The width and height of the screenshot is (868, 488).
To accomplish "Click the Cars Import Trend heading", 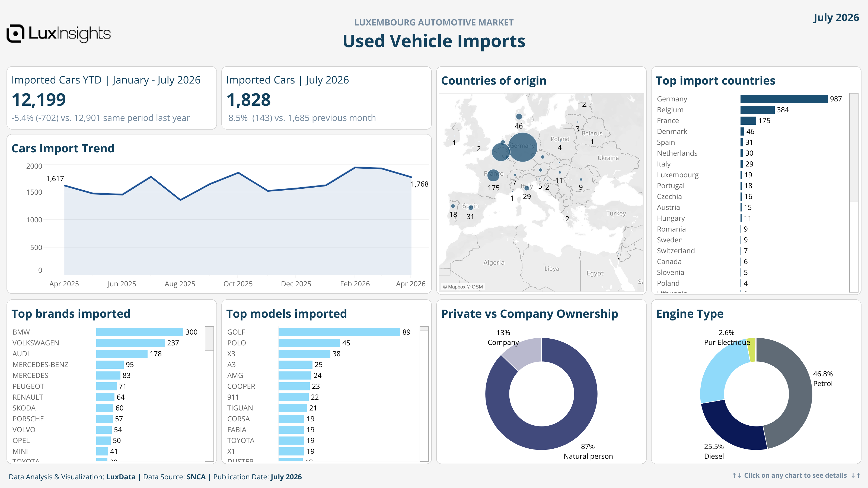I will point(63,148).
